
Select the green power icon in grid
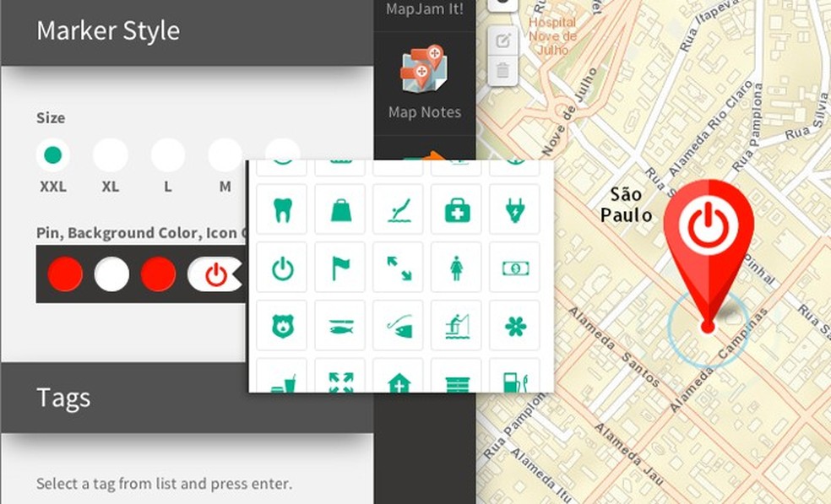(x=282, y=268)
